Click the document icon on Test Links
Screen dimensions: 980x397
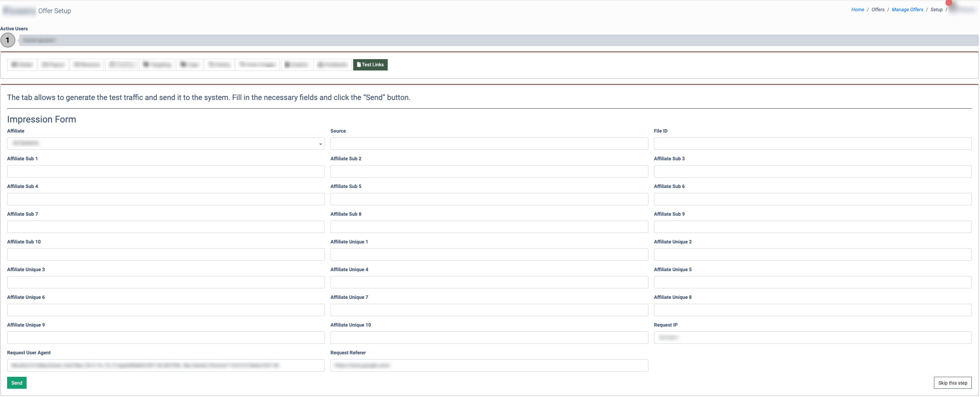pos(358,65)
